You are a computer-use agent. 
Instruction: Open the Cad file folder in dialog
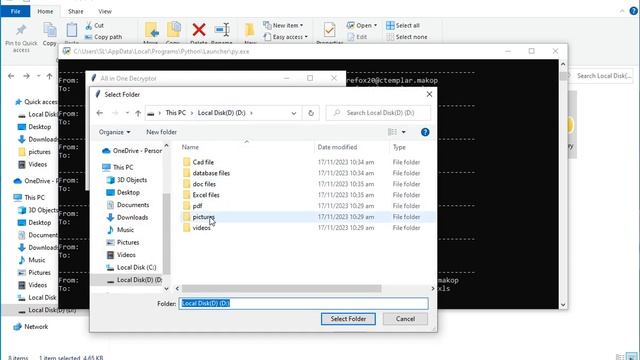(203, 162)
